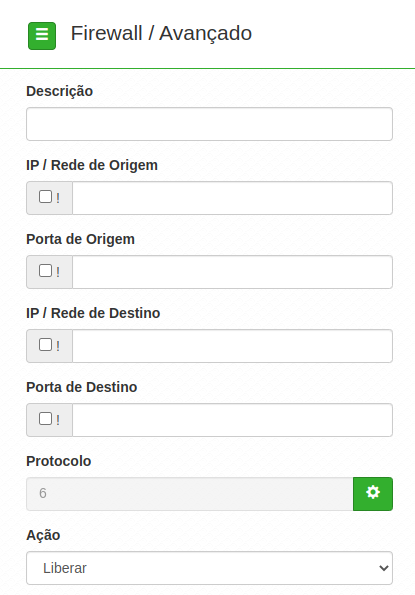Click the gear icon beside Protocolo
The image size is (415, 595).
[x=373, y=494]
